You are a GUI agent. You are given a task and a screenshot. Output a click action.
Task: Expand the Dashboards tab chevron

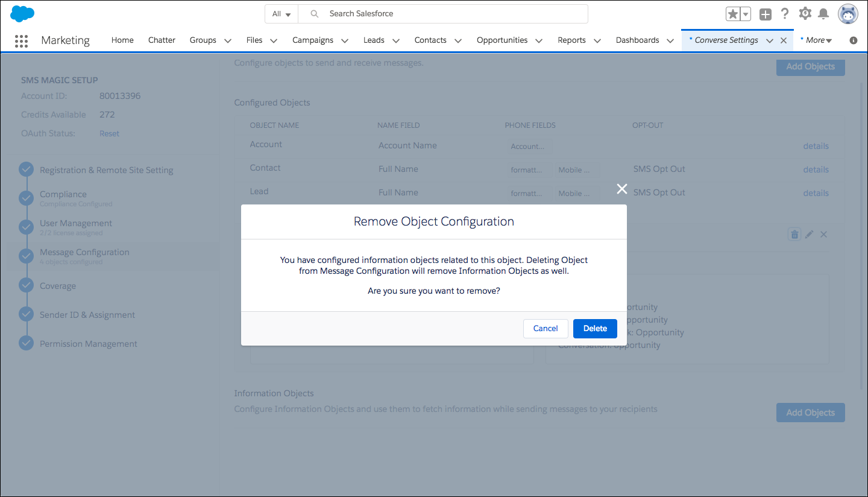point(670,41)
